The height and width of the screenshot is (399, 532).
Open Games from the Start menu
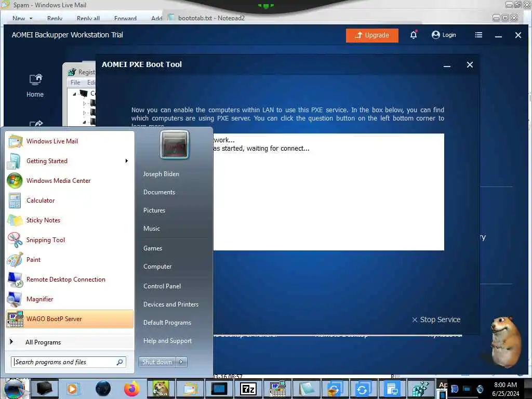click(153, 248)
